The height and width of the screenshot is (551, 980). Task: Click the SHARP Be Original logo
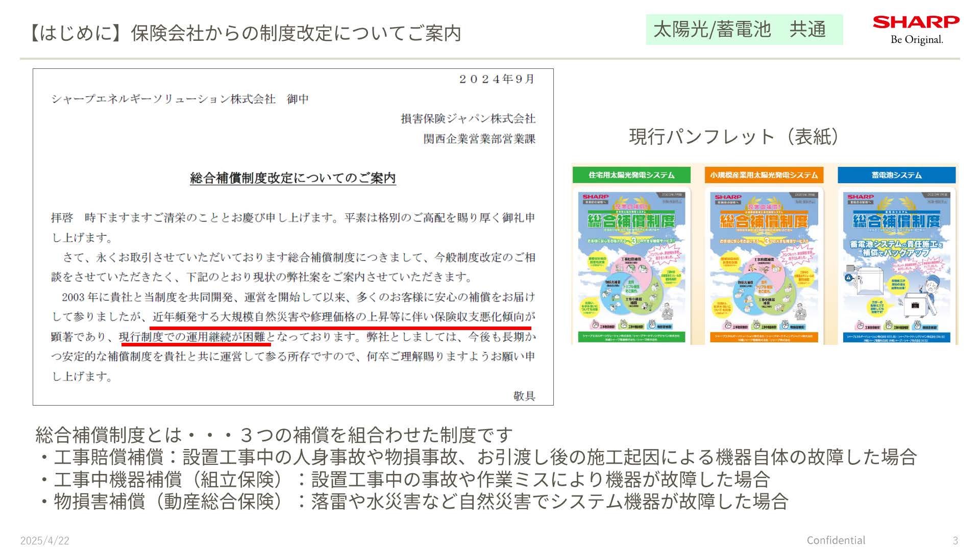click(x=916, y=30)
